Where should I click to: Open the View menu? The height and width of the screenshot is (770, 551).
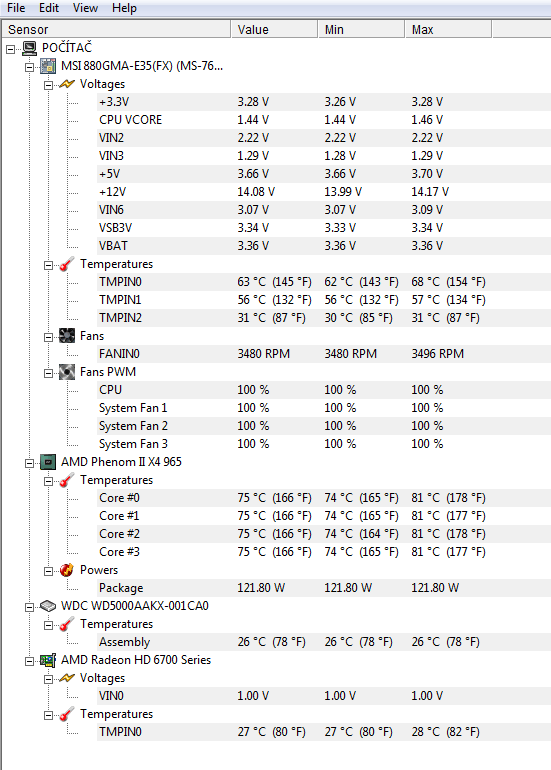85,8
